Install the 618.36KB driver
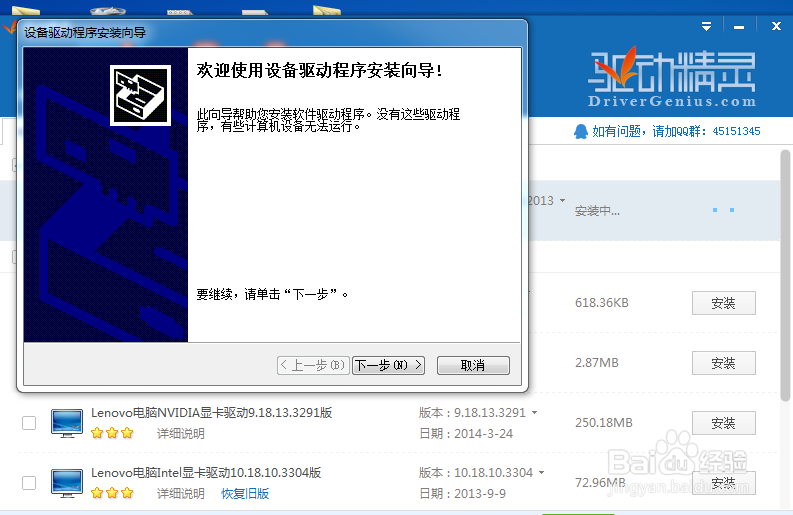793x515 pixels. (x=723, y=303)
